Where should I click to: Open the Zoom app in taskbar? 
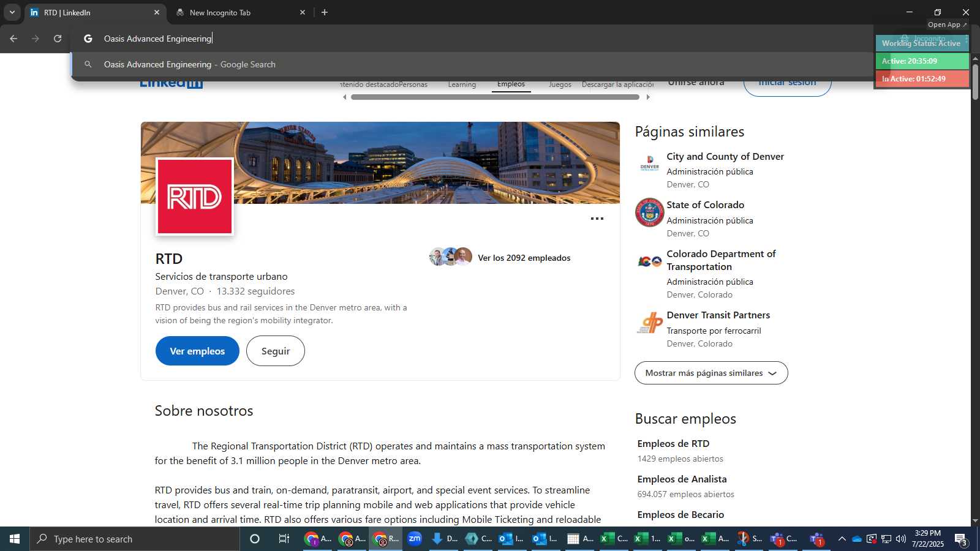(415, 539)
